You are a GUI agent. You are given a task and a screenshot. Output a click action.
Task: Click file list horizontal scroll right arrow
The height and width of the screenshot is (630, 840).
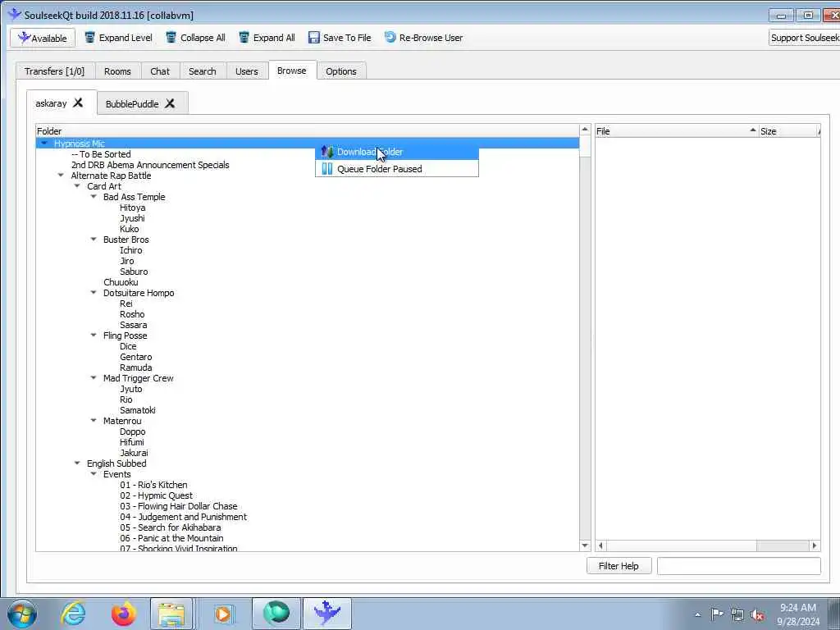tap(815, 546)
